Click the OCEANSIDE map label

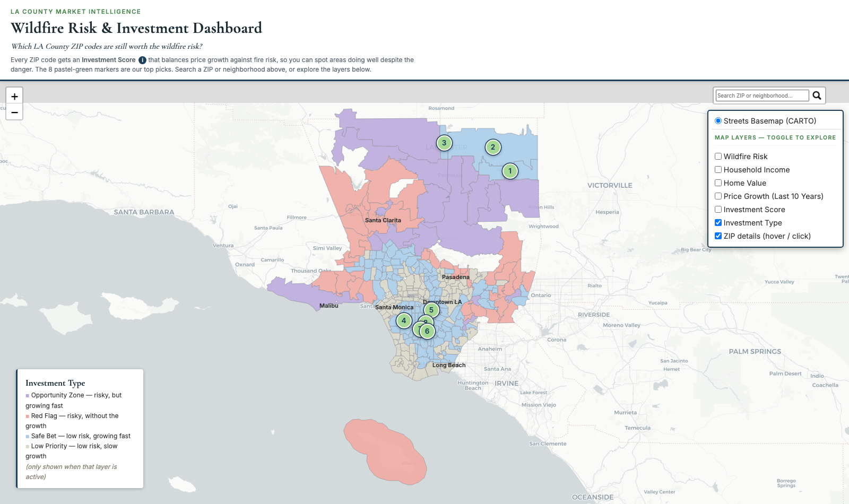[593, 498]
